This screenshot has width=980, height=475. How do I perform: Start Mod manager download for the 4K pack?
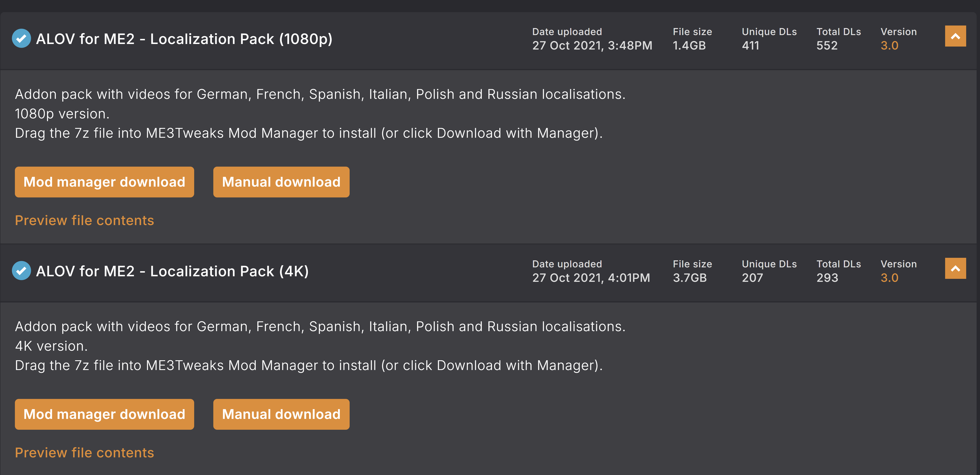[x=104, y=414]
